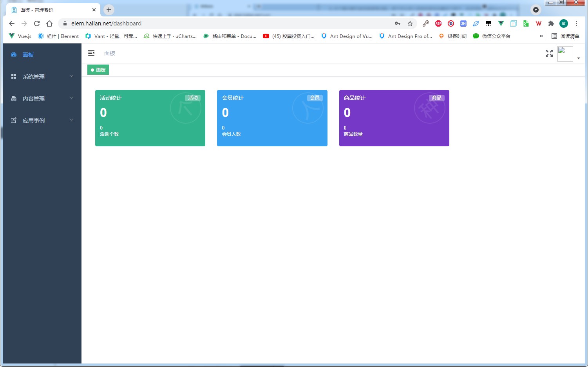588x367 pixels.
Task: Open the 阅读清单 reading list
Action: [565, 36]
